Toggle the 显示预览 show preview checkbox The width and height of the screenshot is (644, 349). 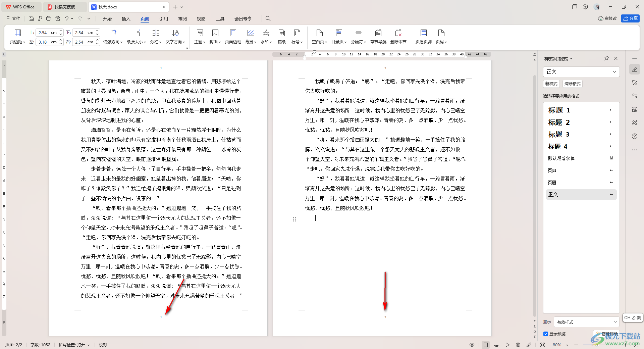coord(546,334)
